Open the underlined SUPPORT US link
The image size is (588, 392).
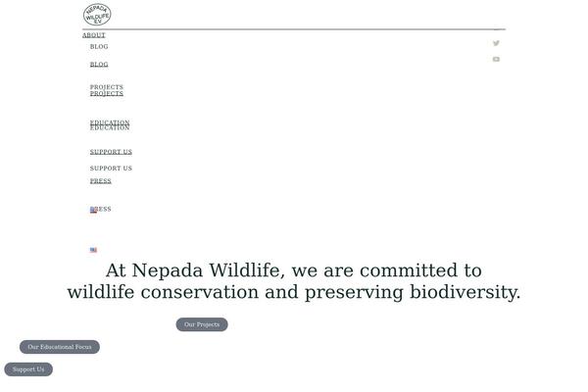pos(111,152)
